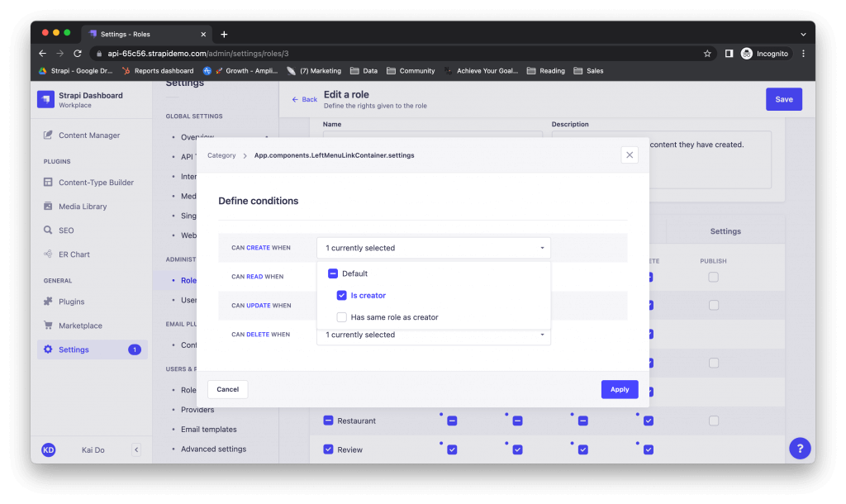Enable the Has same role as creator condition

[x=341, y=316]
